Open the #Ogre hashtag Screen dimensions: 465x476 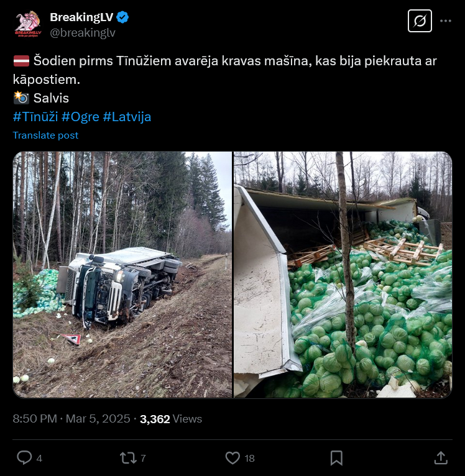pos(80,116)
